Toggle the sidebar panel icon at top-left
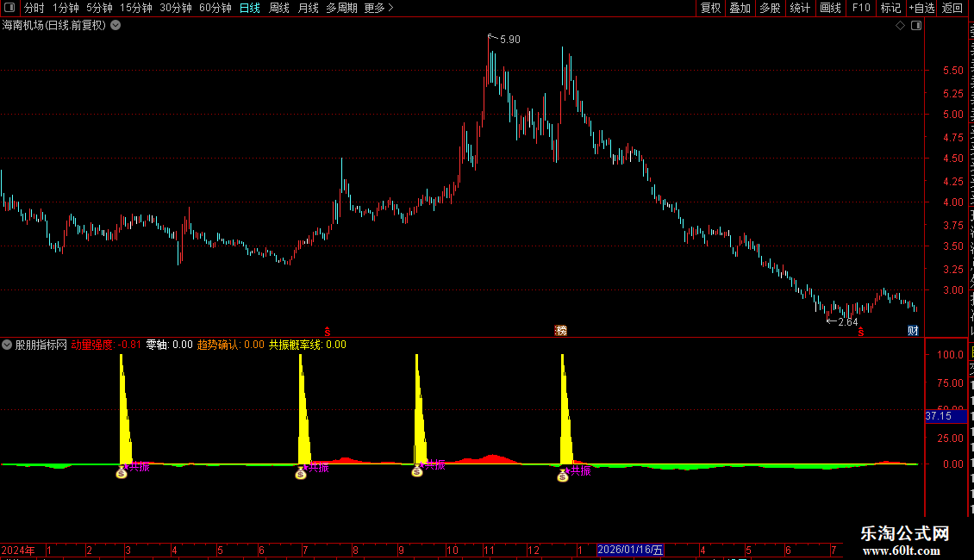The image size is (974, 560). pos(9,8)
